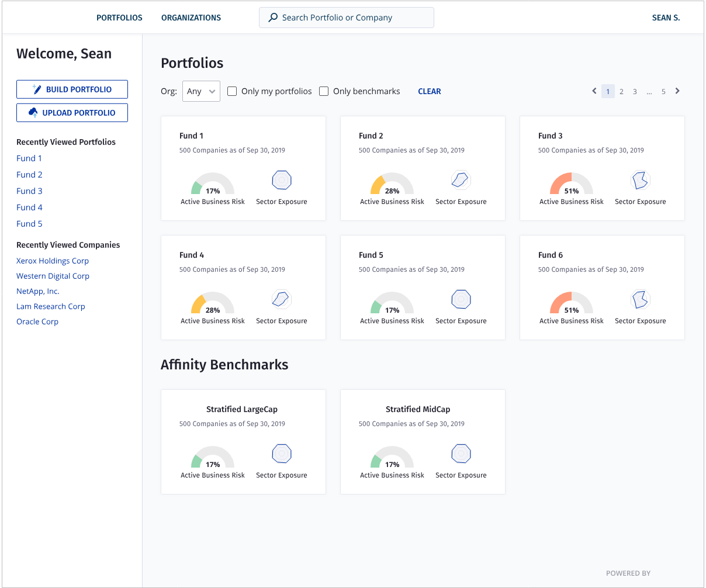Image resolution: width=706 pixels, height=588 pixels.
Task: Click the Build Portfolio button
Action: 72,89
